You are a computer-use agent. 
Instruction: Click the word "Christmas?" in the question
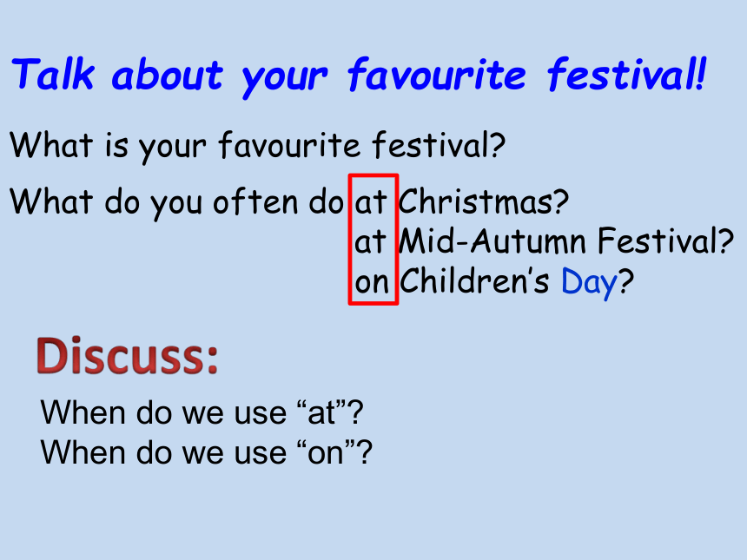(484, 202)
